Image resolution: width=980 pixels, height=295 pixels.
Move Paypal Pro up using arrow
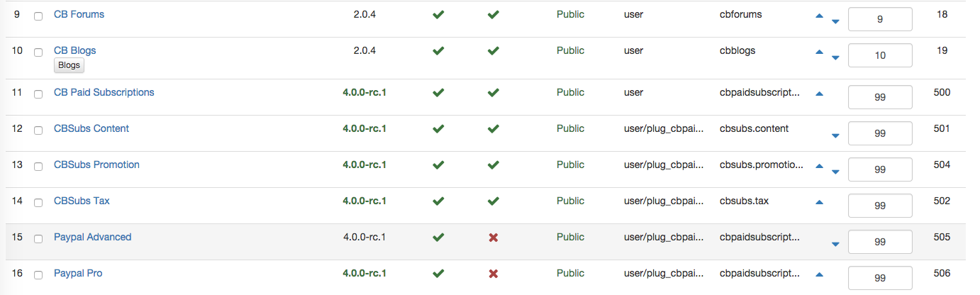coord(819,274)
